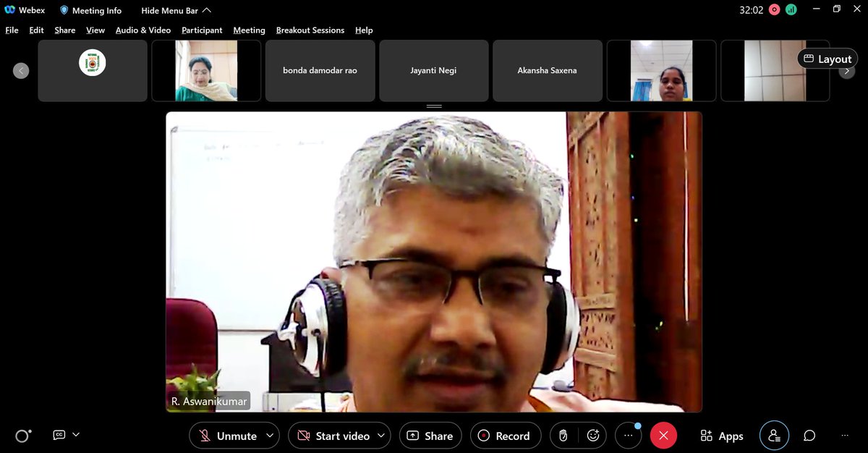Viewport: 868px width, 453px height.
Task: Select bonda damodar rao participant tile
Action: 320,70
